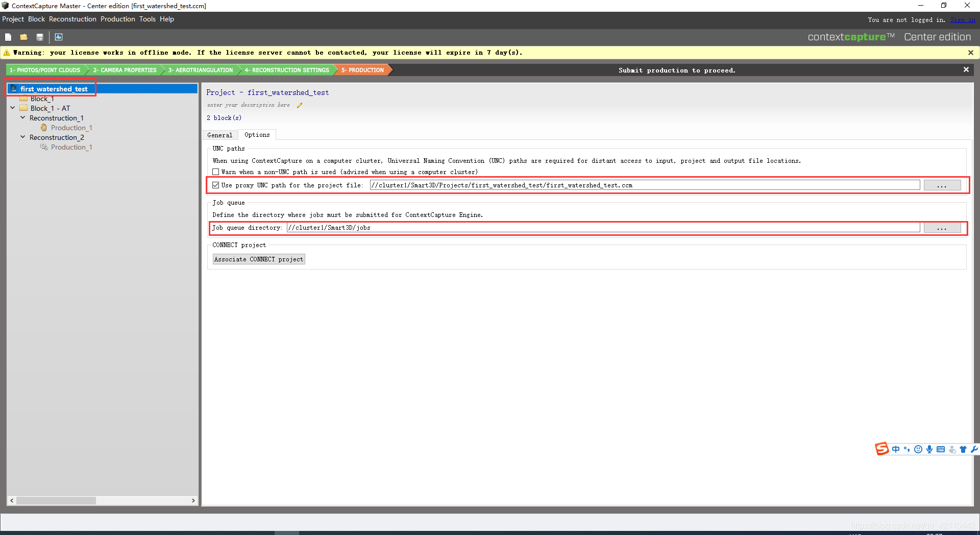Screen dimensions: 980x535
Task: Click the tree panel horizontal scrollbar thumb
Action: (x=56, y=501)
